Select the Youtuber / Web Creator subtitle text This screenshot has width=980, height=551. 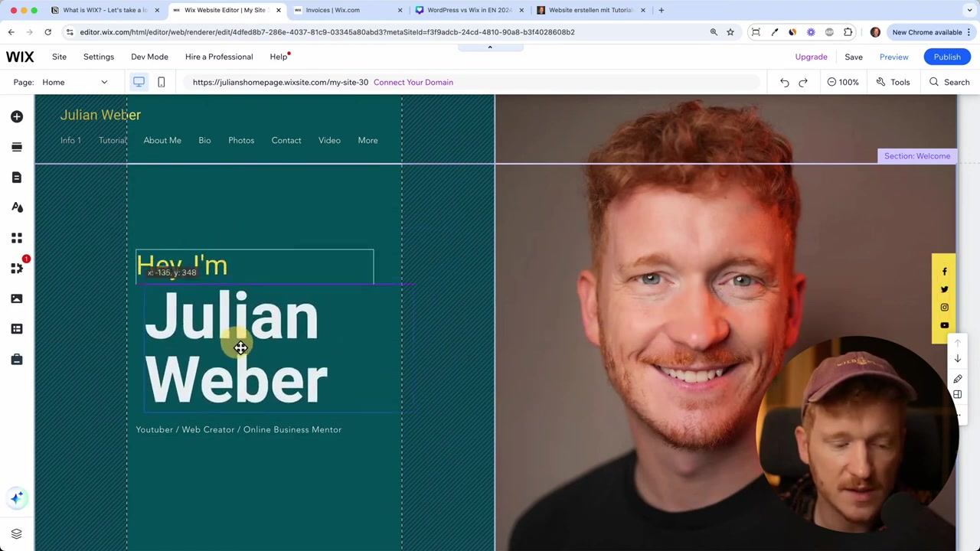tap(239, 429)
